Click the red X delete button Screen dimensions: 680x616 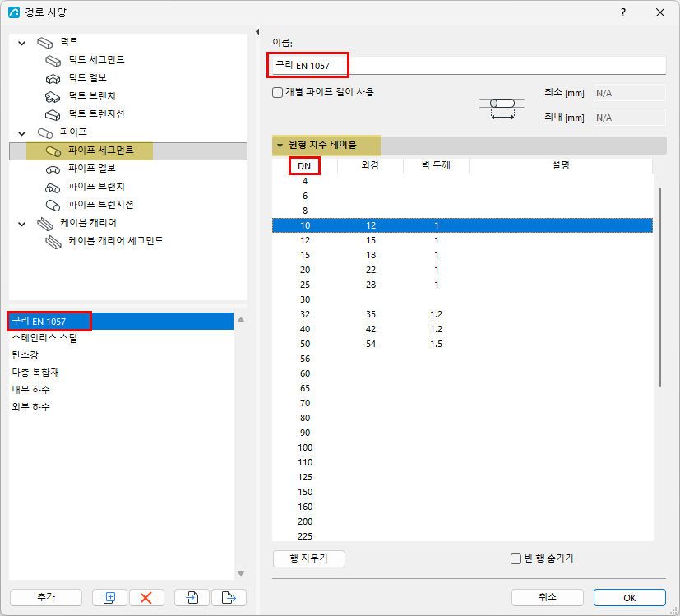tap(146, 597)
